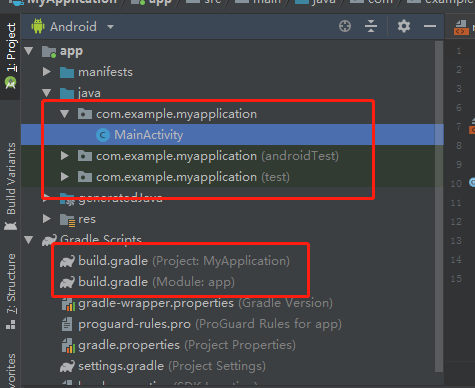
Task: Click the java folder icon
Action: (67, 93)
